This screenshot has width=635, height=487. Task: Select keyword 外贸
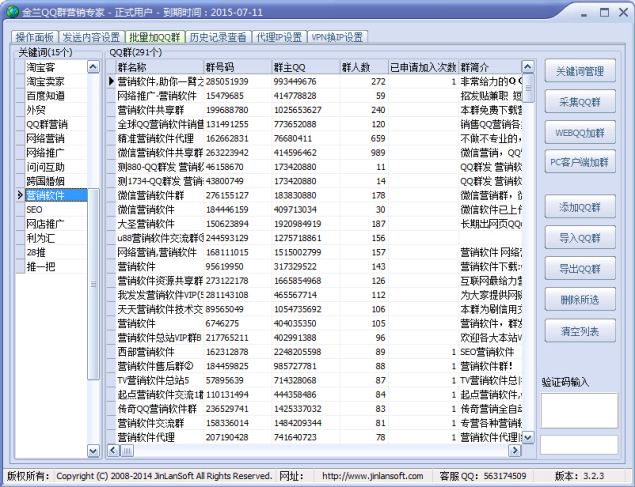tap(56, 110)
